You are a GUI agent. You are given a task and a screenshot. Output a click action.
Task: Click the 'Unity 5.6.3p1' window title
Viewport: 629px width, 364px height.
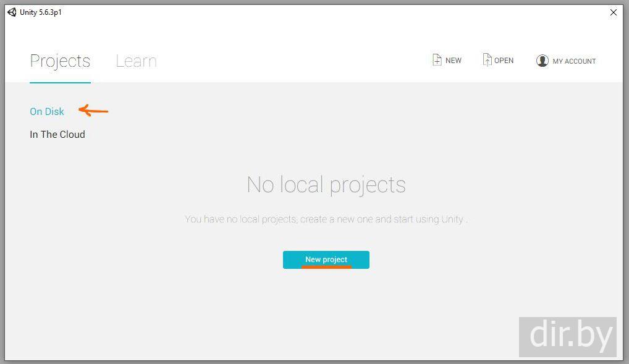pos(41,12)
